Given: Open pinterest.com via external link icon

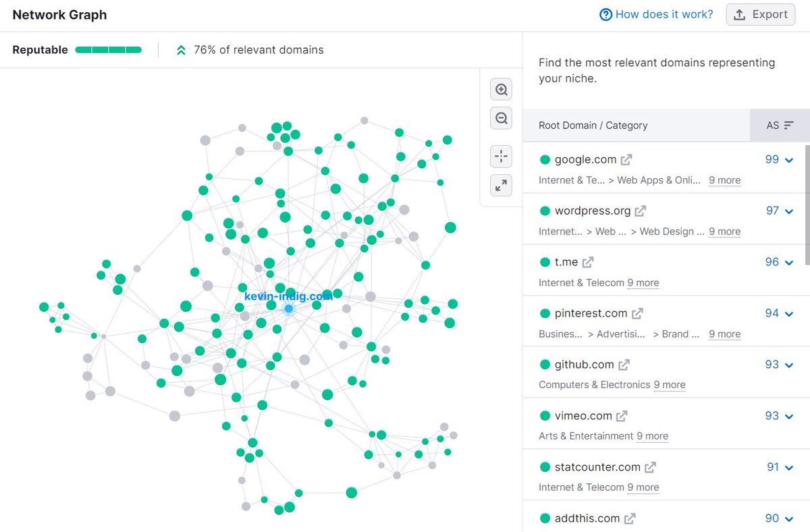Looking at the screenshot, I should [x=637, y=313].
